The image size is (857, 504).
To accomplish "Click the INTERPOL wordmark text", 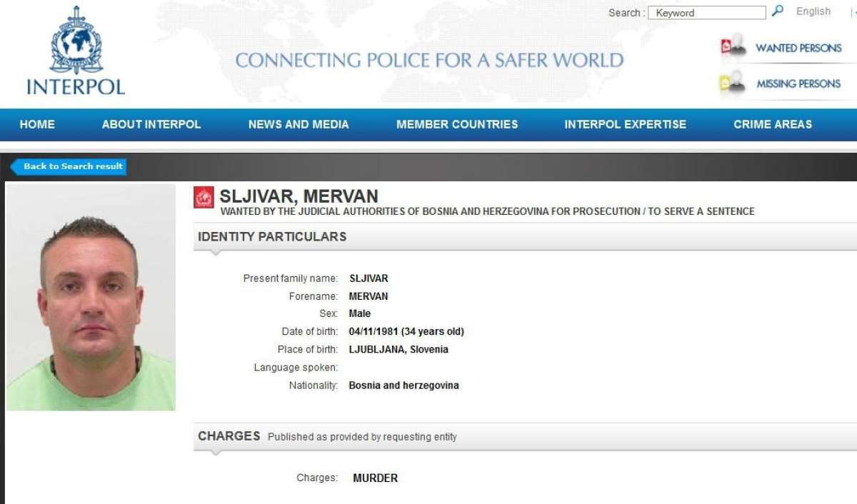I will pos(76,87).
